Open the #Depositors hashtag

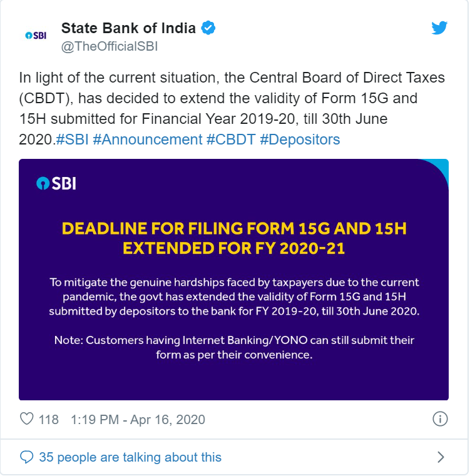point(300,139)
